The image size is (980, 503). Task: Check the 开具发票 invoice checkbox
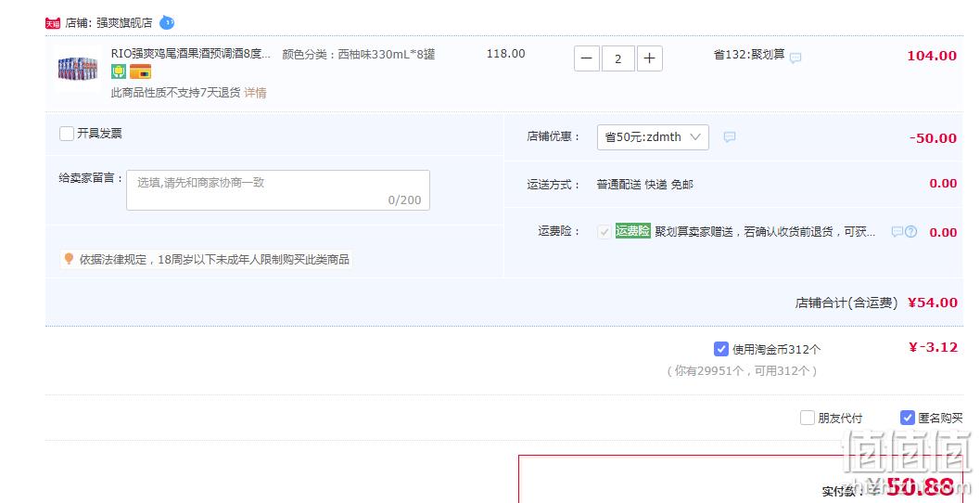[67, 134]
